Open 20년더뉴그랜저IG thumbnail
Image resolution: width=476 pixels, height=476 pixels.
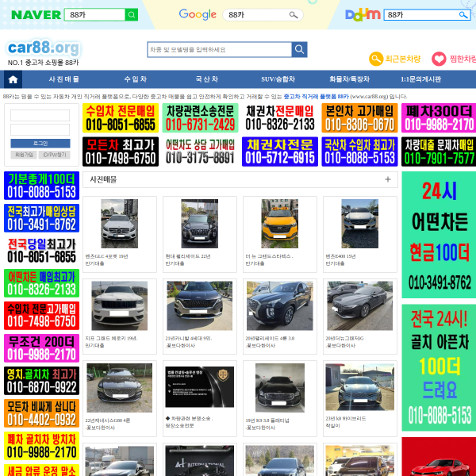click(x=359, y=305)
